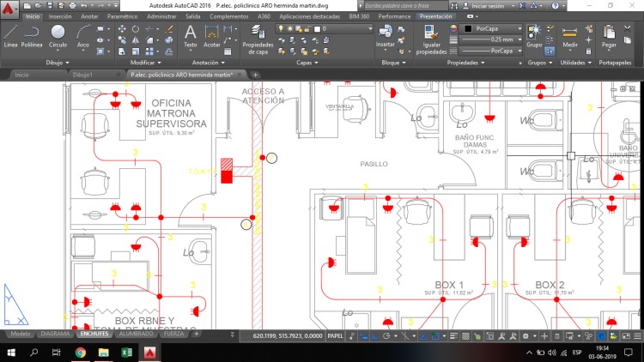The width and height of the screenshot is (644, 362).
Task: Select the Mirror (Simetría) tool
Action: (136, 40)
